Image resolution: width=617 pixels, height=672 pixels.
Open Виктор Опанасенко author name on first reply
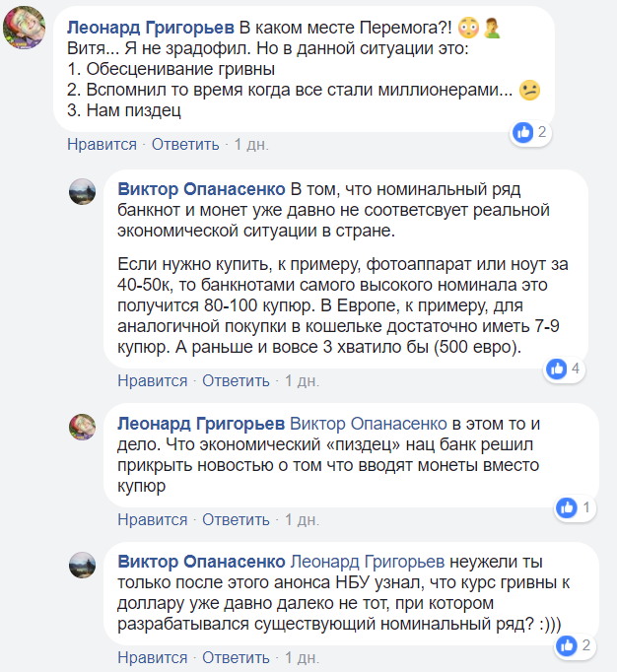201,188
